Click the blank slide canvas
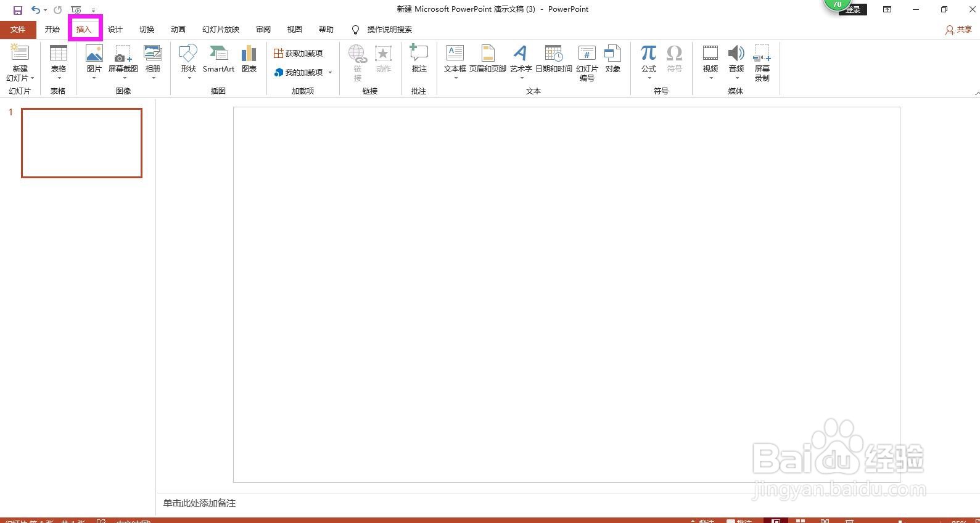 tap(567, 295)
